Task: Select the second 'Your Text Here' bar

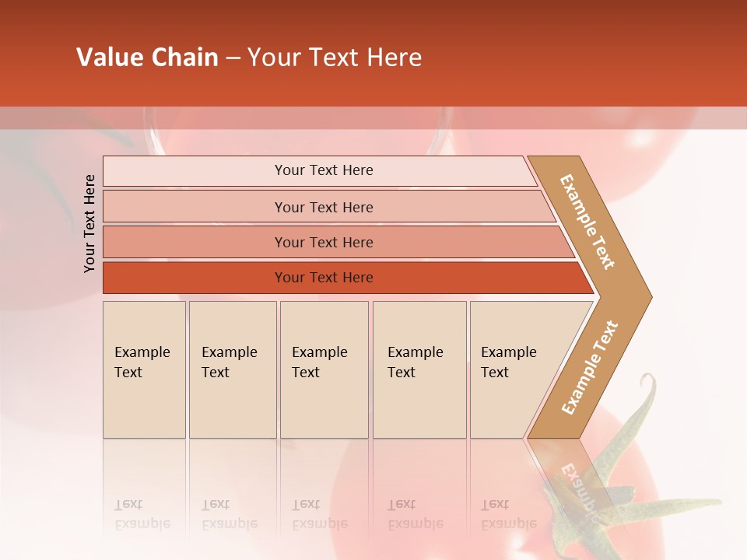Action: coord(329,207)
